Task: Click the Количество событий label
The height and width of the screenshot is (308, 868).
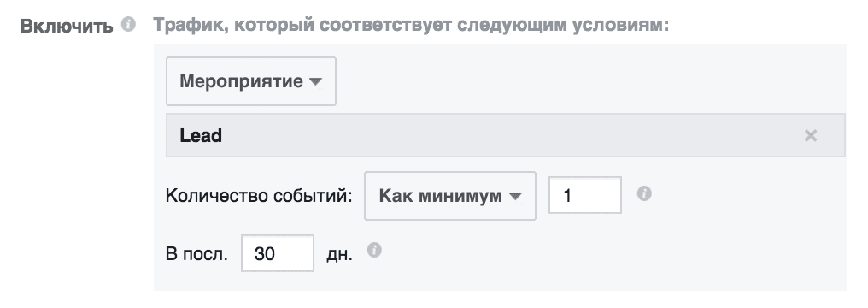Action: coord(259,196)
